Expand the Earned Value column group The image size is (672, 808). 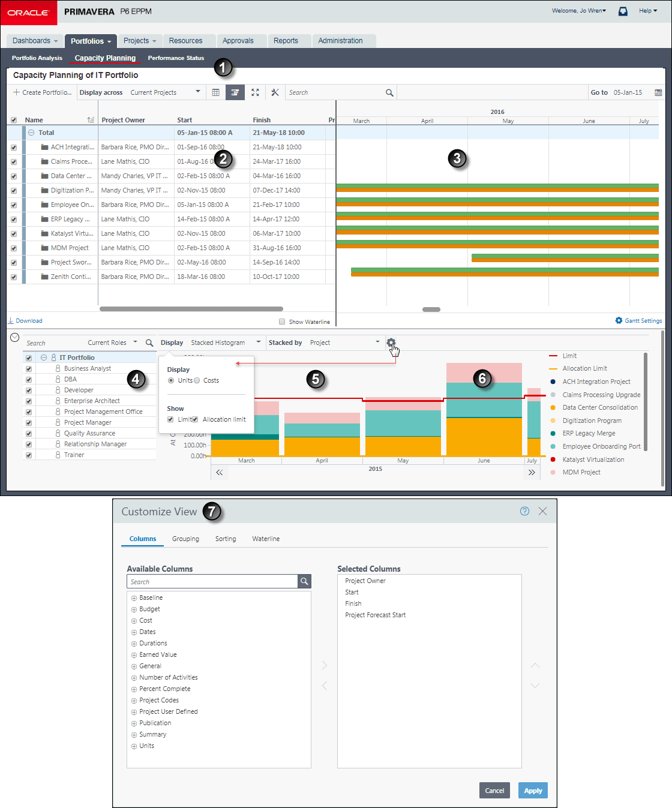(x=134, y=655)
